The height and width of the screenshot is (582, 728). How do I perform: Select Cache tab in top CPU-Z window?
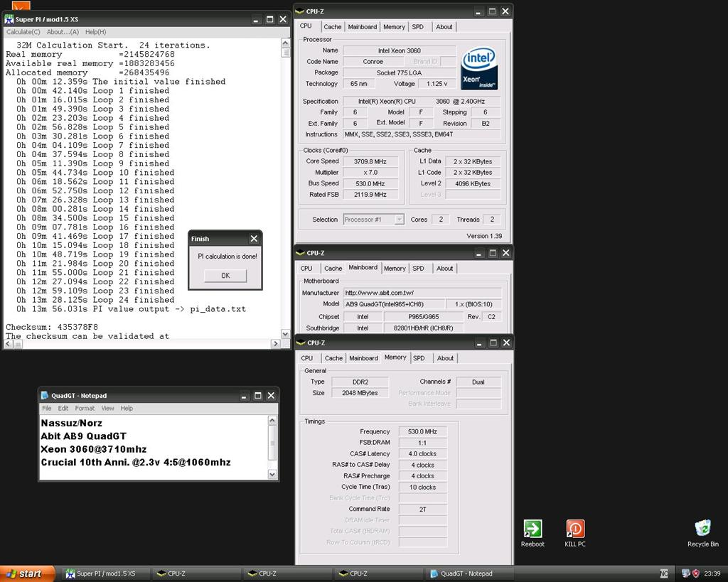[x=333, y=27]
